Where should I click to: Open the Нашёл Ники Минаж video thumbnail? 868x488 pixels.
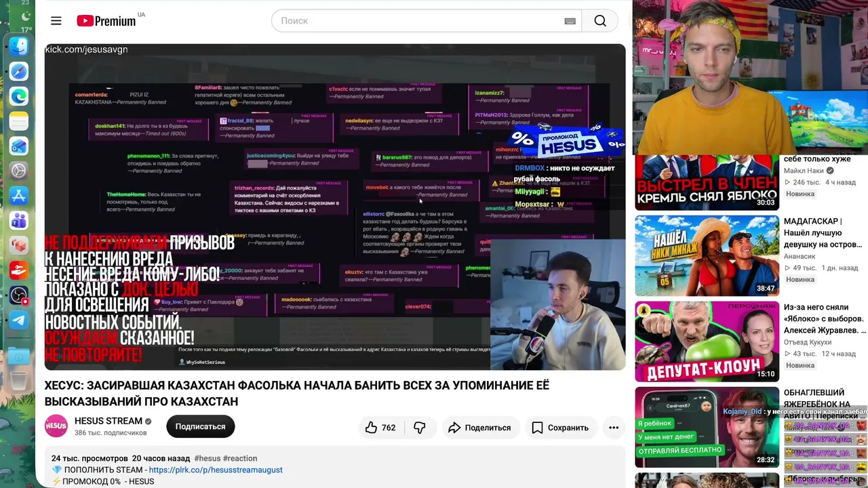tap(707, 256)
